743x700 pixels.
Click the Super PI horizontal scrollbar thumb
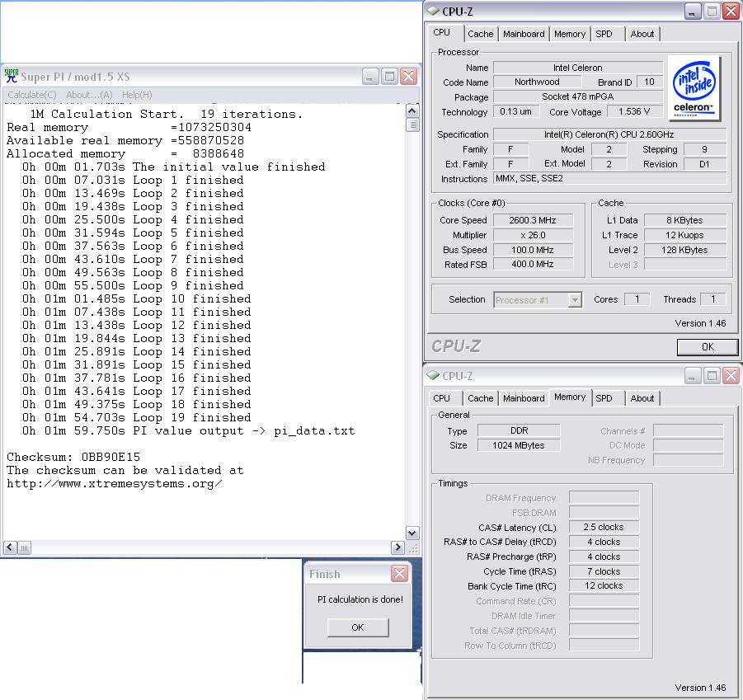pos(24,548)
